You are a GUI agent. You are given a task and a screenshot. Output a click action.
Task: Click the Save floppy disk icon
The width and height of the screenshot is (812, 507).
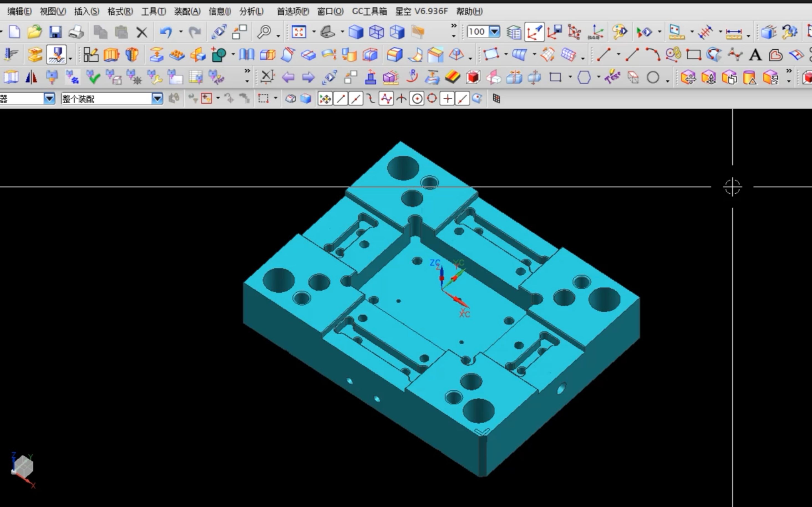[55, 32]
